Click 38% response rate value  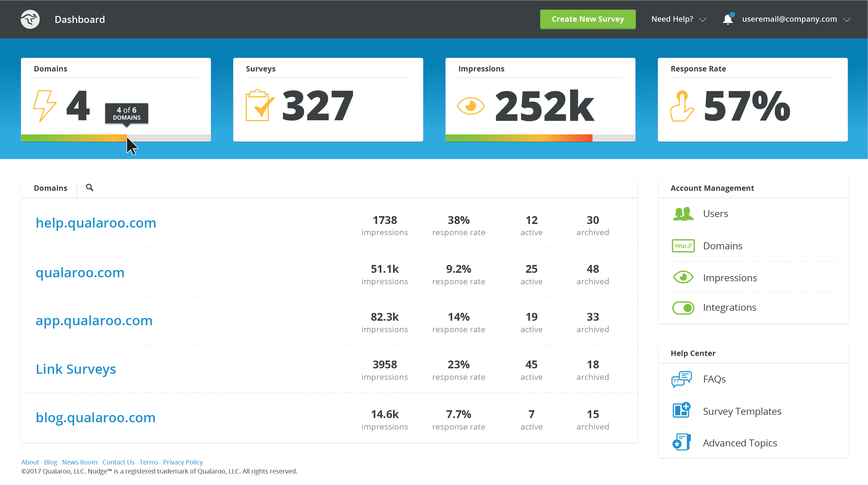(458, 220)
